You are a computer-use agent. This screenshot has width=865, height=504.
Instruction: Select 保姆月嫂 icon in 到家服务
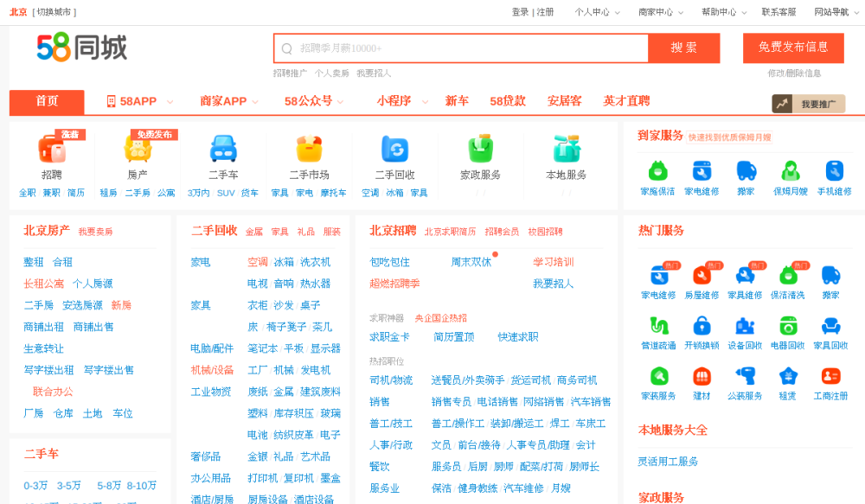click(x=791, y=171)
